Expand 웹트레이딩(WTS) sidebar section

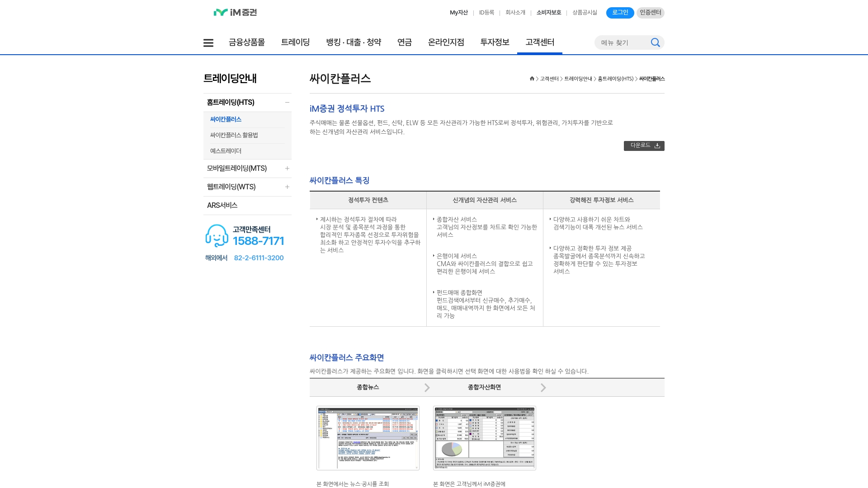287,187
